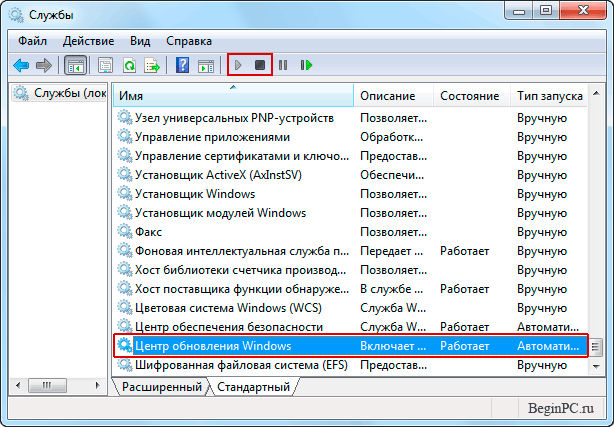Go back with the blue back arrow
The image size is (614, 427).
point(21,65)
